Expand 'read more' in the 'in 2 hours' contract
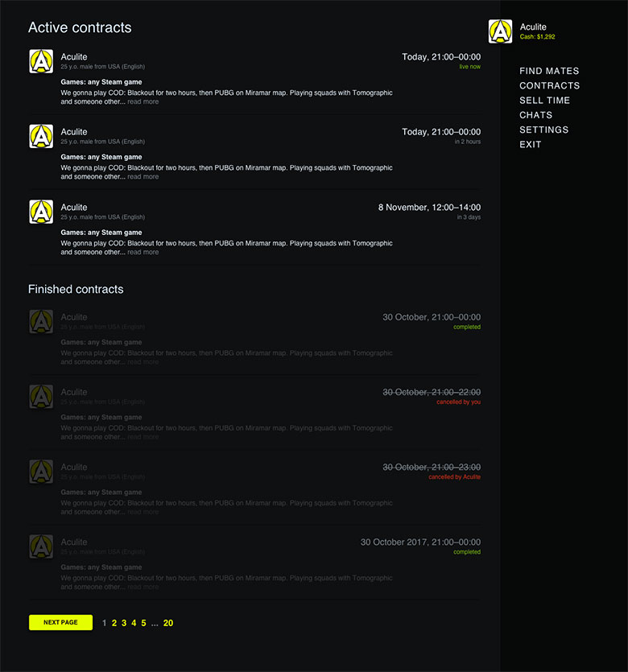628x672 pixels. pyautogui.click(x=143, y=176)
